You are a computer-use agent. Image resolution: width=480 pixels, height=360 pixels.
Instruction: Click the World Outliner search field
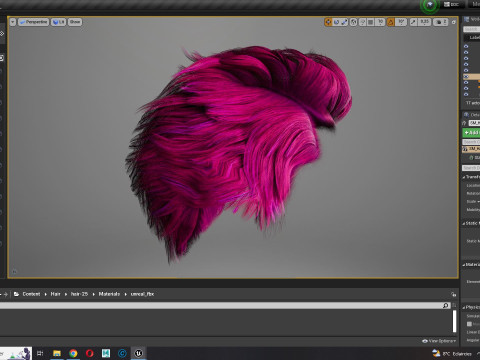pos(471,29)
